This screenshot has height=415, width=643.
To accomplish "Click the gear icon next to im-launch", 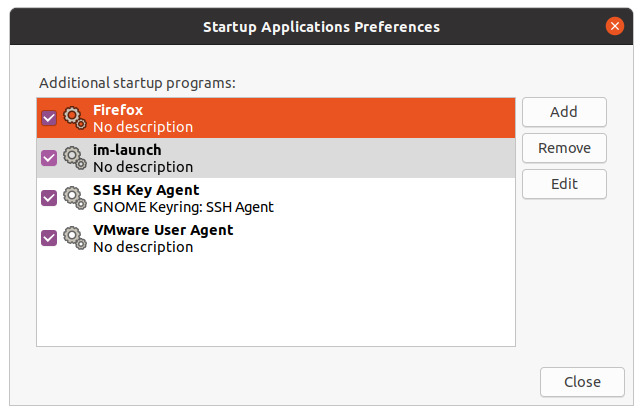I will click(75, 158).
